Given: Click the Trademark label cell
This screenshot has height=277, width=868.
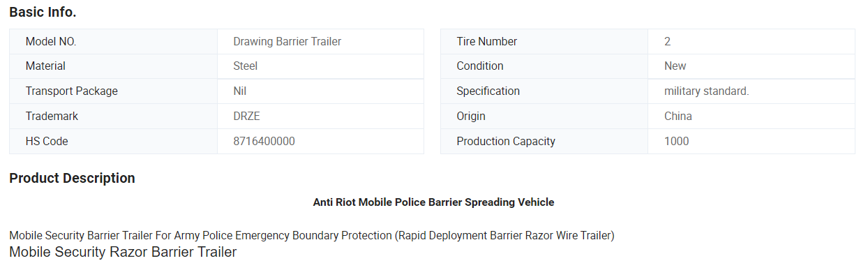Looking at the screenshot, I should [x=113, y=117].
